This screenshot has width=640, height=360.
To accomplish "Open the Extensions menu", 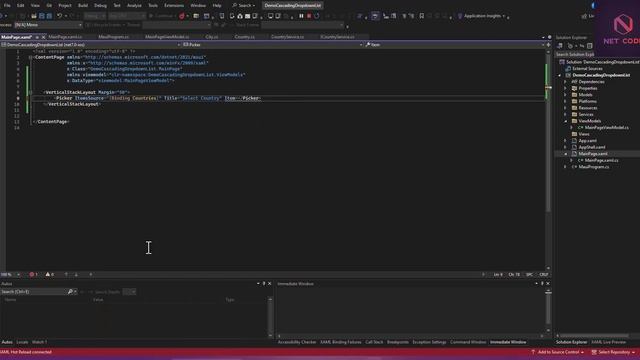I will click(x=174, y=5).
